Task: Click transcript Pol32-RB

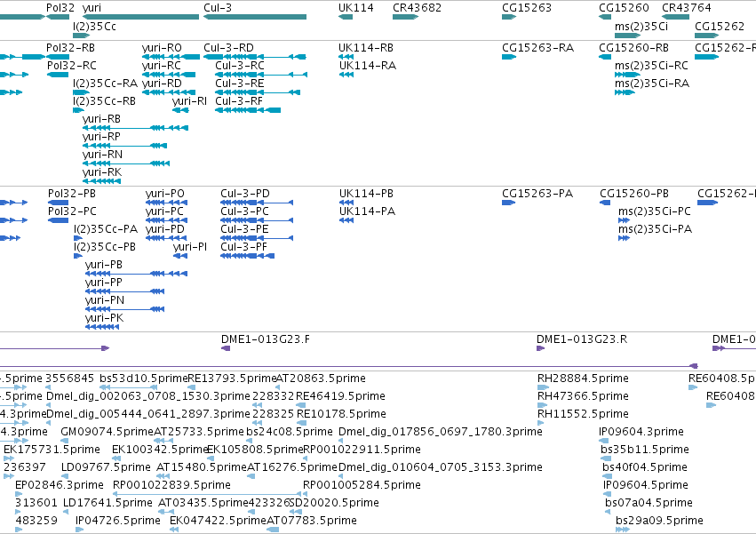Action: pyautogui.click(x=70, y=48)
